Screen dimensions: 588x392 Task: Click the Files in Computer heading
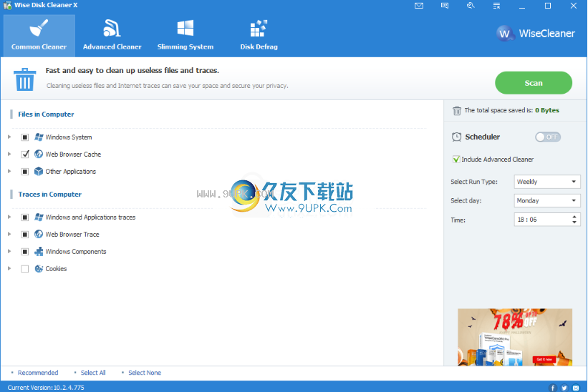[x=46, y=114]
